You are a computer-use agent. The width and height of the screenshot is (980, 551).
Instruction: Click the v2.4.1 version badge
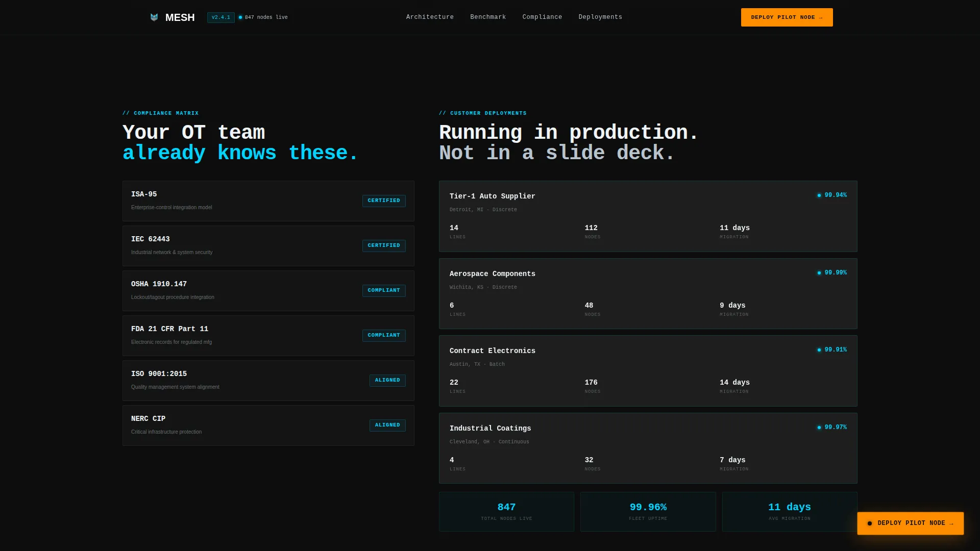pos(220,17)
